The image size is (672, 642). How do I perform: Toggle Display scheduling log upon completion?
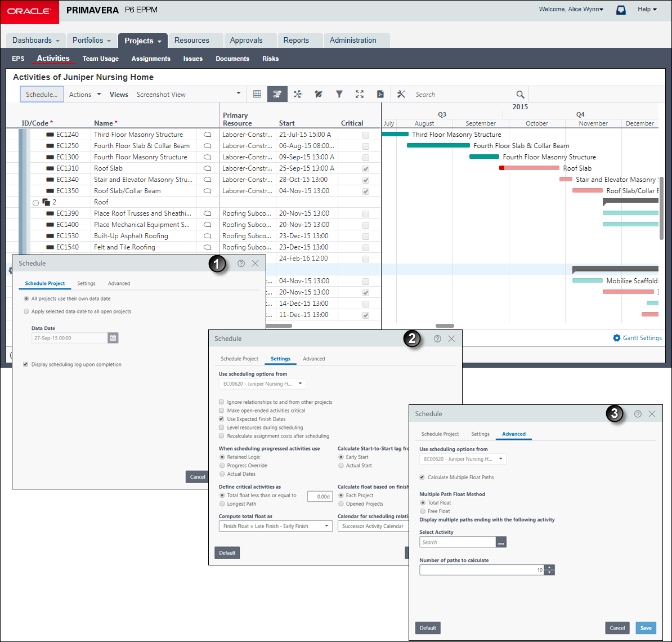(x=26, y=364)
